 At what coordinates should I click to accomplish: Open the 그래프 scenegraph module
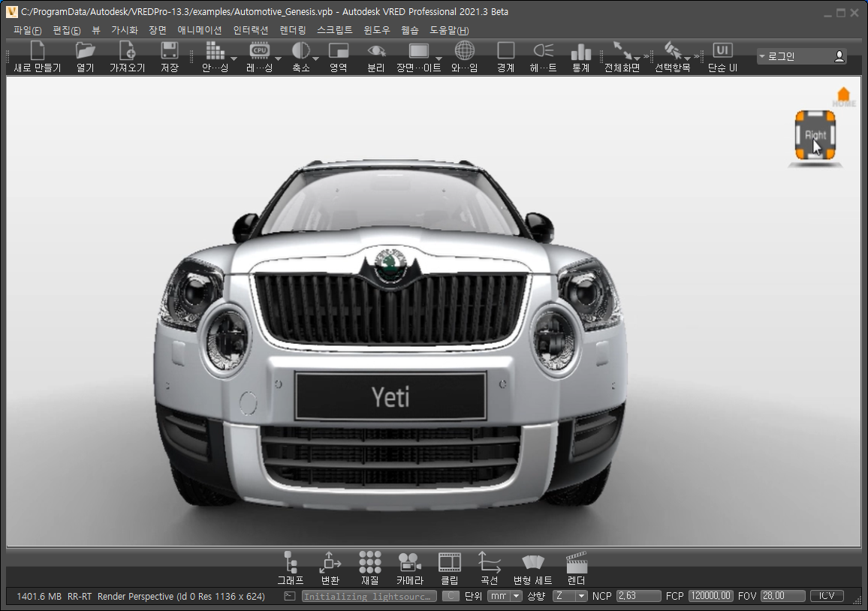click(290, 567)
